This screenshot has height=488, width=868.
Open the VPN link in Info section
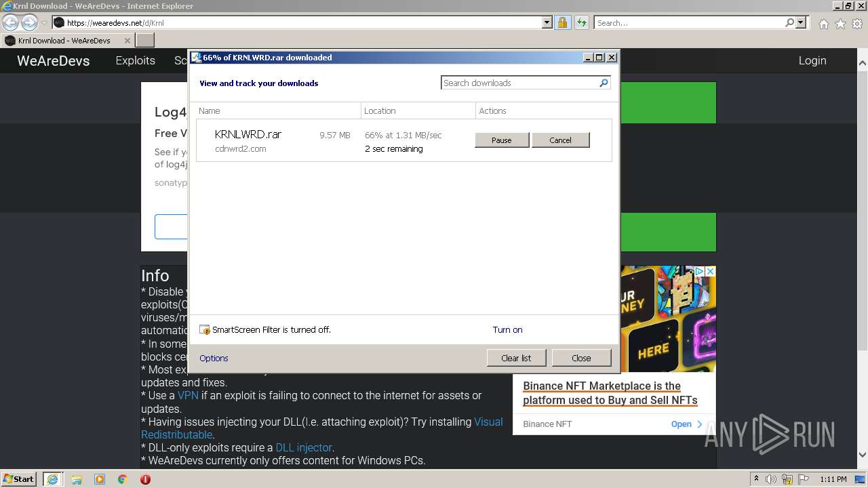[188, 395]
